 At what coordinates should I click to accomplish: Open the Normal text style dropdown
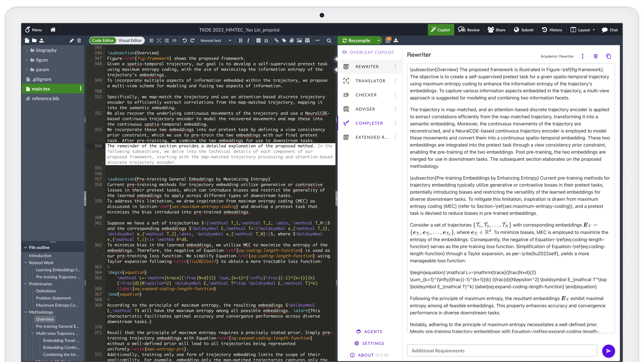tap(216, 40)
